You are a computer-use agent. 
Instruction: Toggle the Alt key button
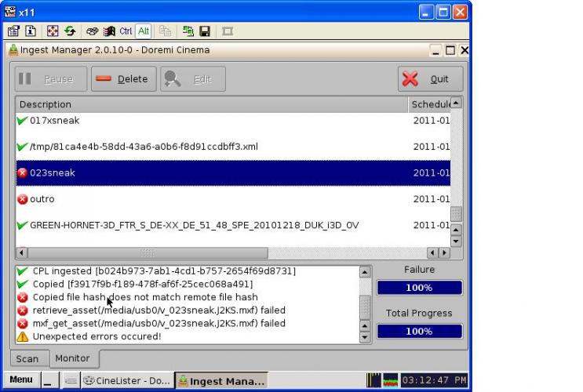coord(144,31)
